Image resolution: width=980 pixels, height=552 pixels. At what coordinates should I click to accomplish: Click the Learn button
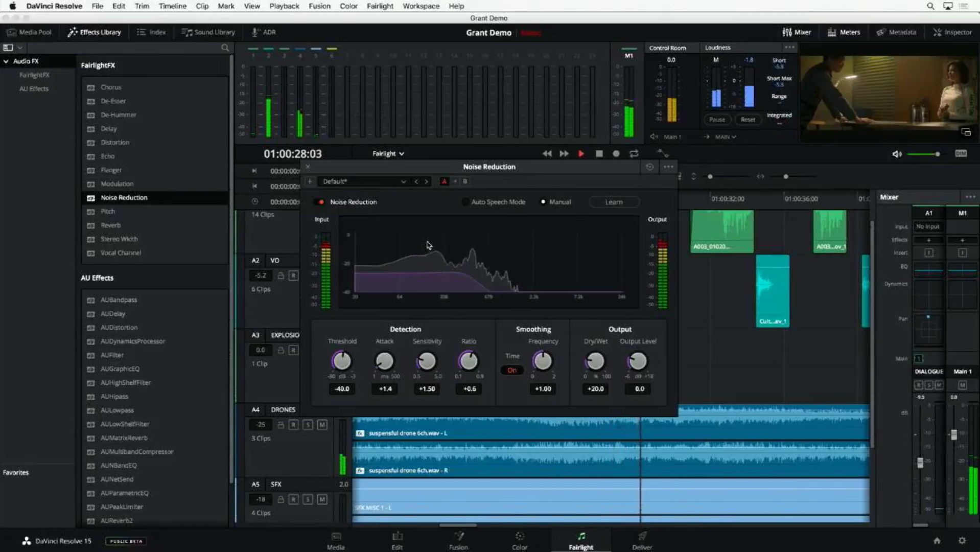[614, 202]
